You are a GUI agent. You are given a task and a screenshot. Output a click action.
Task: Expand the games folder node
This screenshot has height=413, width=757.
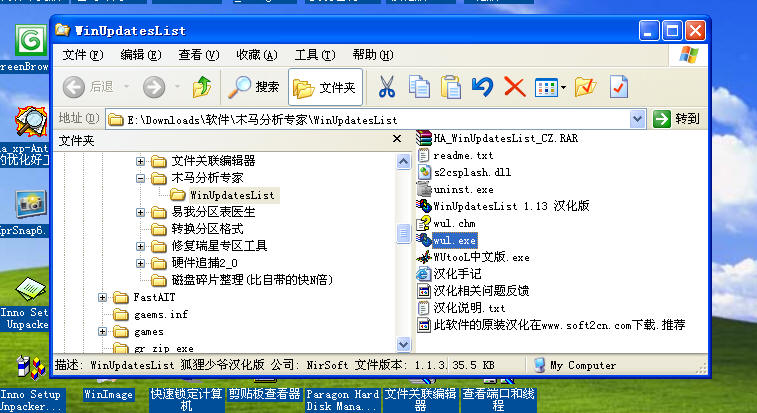(x=102, y=332)
